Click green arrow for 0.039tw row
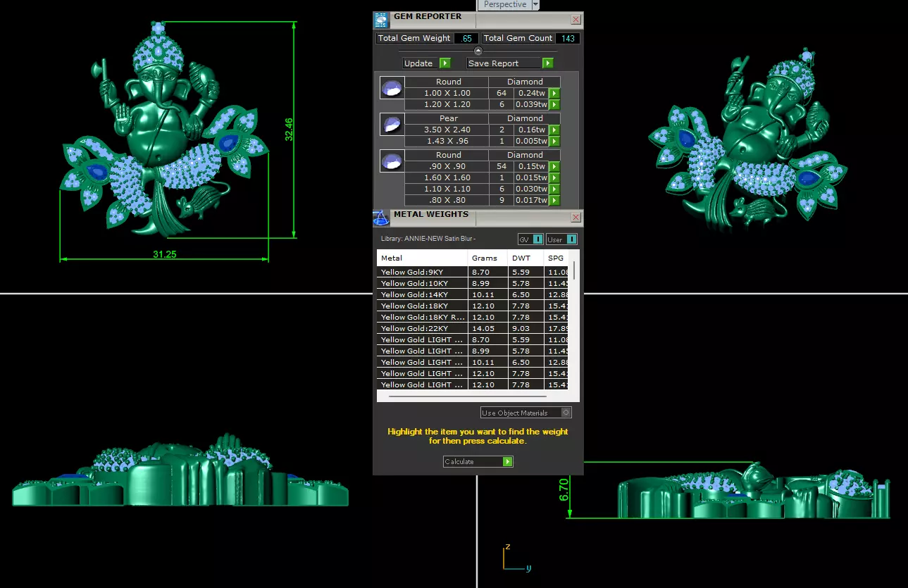The height and width of the screenshot is (588, 908). [x=554, y=104]
